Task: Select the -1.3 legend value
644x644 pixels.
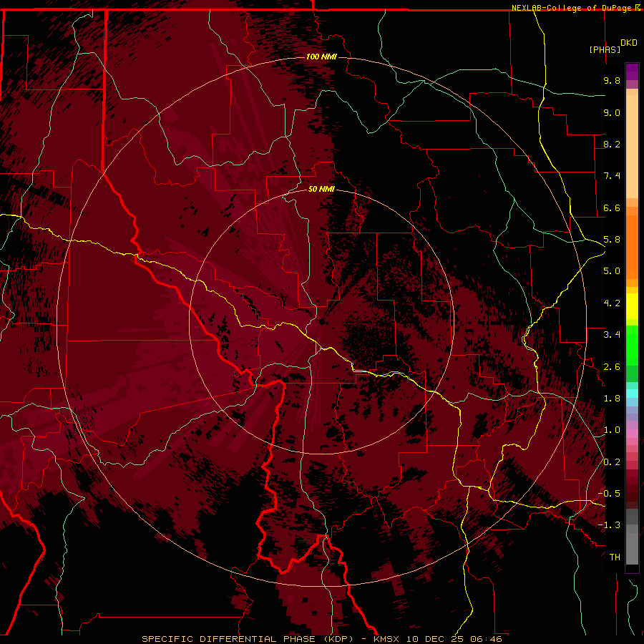Action: coord(609,525)
